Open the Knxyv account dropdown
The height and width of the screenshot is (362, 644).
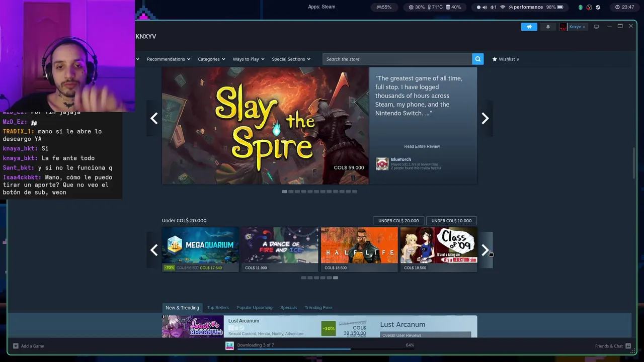coord(577,27)
